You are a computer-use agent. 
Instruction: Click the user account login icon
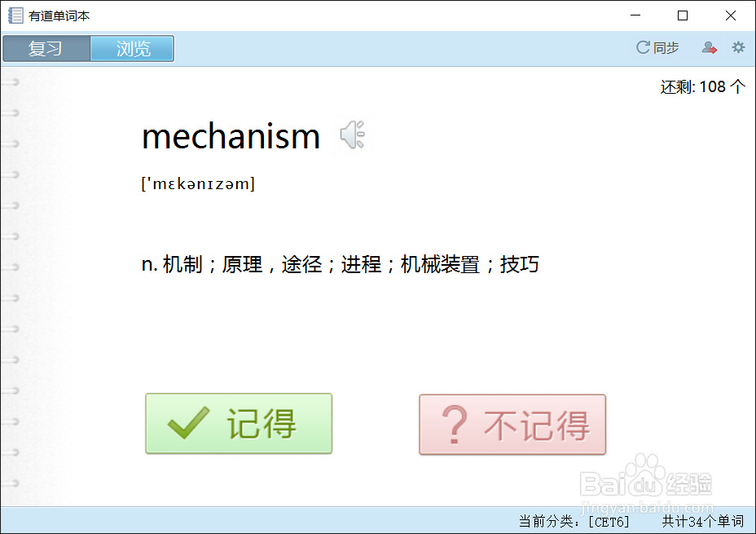point(710,47)
